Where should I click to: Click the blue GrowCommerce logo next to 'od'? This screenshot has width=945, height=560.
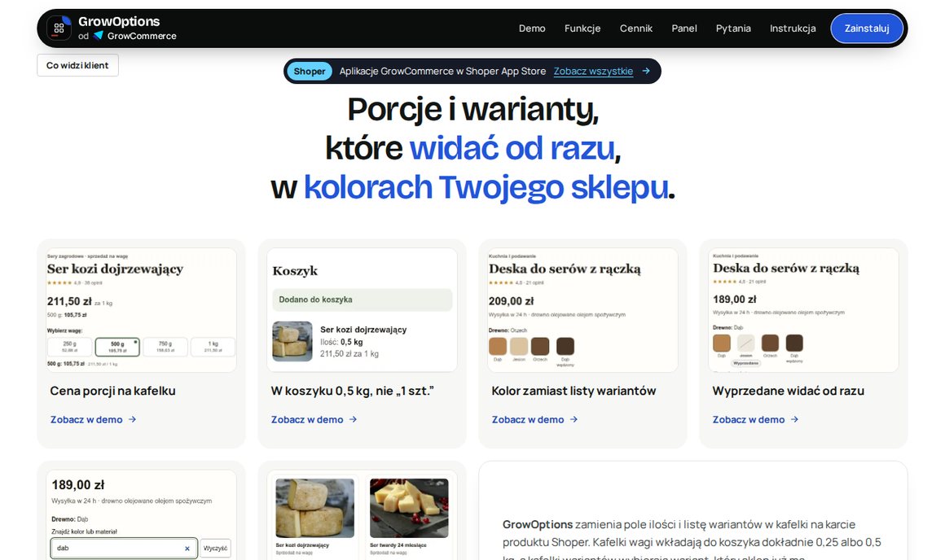(x=99, y=36)
